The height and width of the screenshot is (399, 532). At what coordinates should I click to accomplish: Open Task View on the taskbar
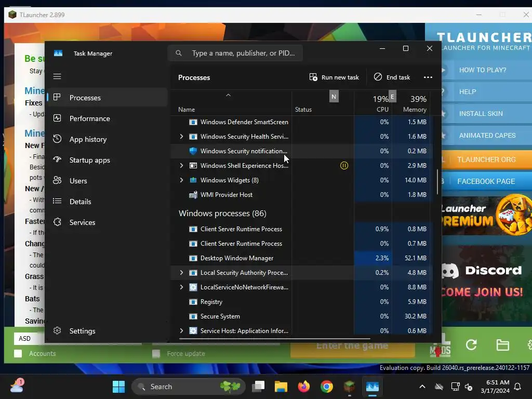pyautogui.click(x=258, y=387)
